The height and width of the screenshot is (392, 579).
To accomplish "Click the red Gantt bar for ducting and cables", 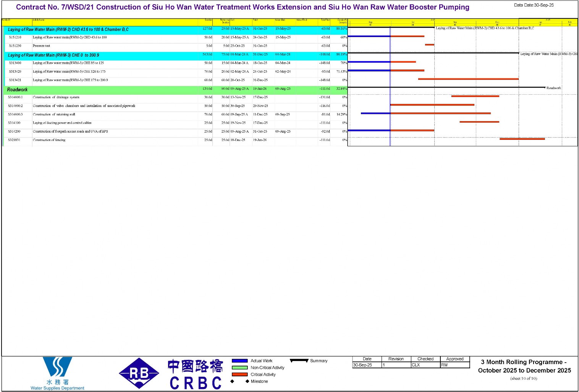I will coord(479,122).
